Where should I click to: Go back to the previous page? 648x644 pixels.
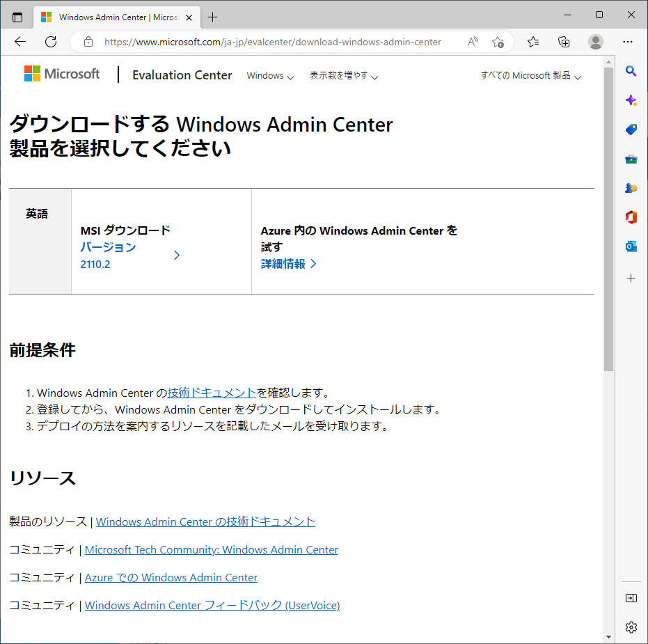[19, 42]
